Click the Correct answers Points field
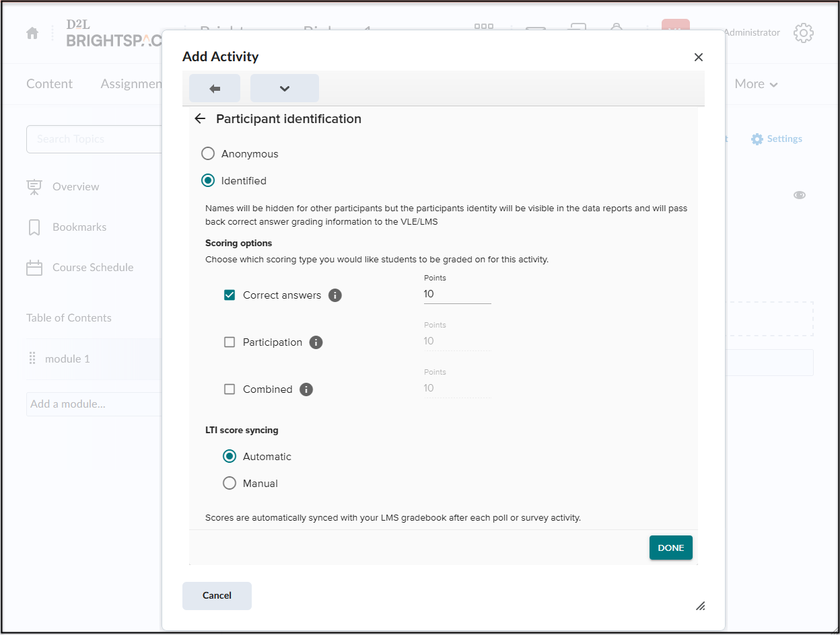The image size is (840, 635). [457, 295]
